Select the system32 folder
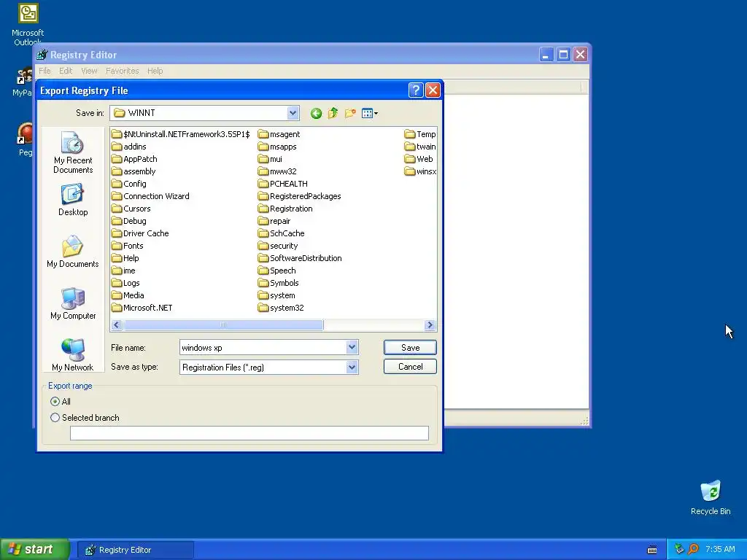 [281, 308]
